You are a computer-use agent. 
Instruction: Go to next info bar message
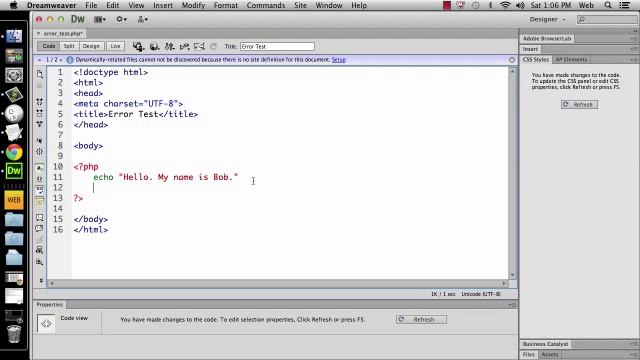point(61,60)
